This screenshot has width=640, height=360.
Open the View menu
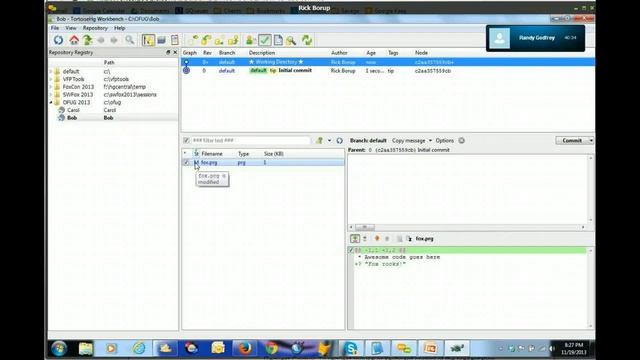tap(71, 28)
